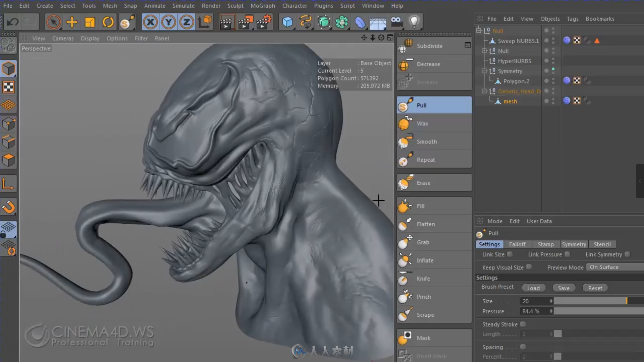Open the Mesh menu
Viewport: 644px width, 362px height.
click(x=110, y=5)
